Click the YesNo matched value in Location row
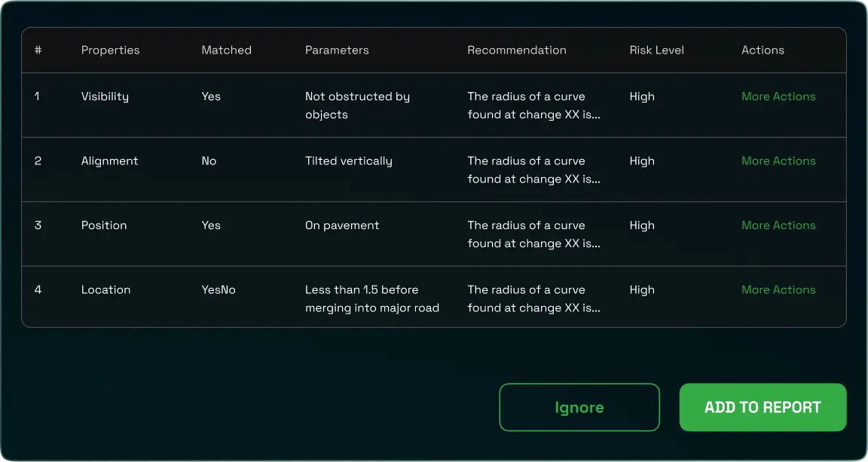Screen dimensions: 868x462 point(219,289)
